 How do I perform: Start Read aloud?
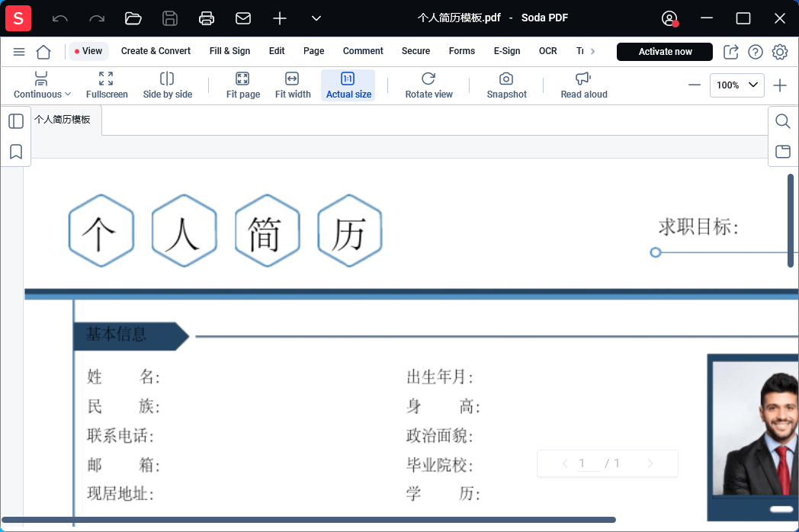[x=583, y=85]
